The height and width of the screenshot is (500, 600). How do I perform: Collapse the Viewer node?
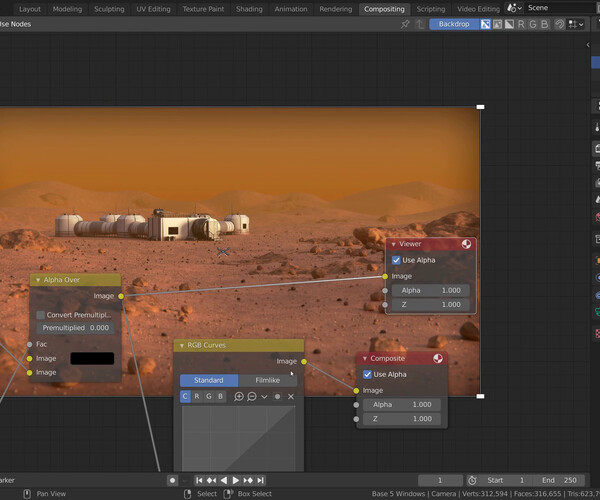click(x=393, y=244)
